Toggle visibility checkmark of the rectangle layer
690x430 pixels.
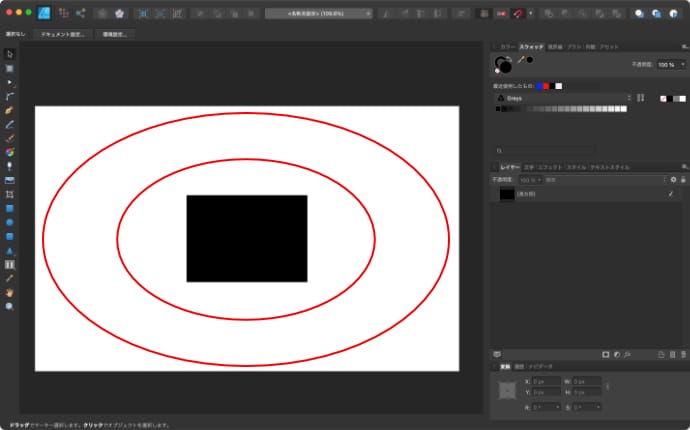(x=670, y=194)
